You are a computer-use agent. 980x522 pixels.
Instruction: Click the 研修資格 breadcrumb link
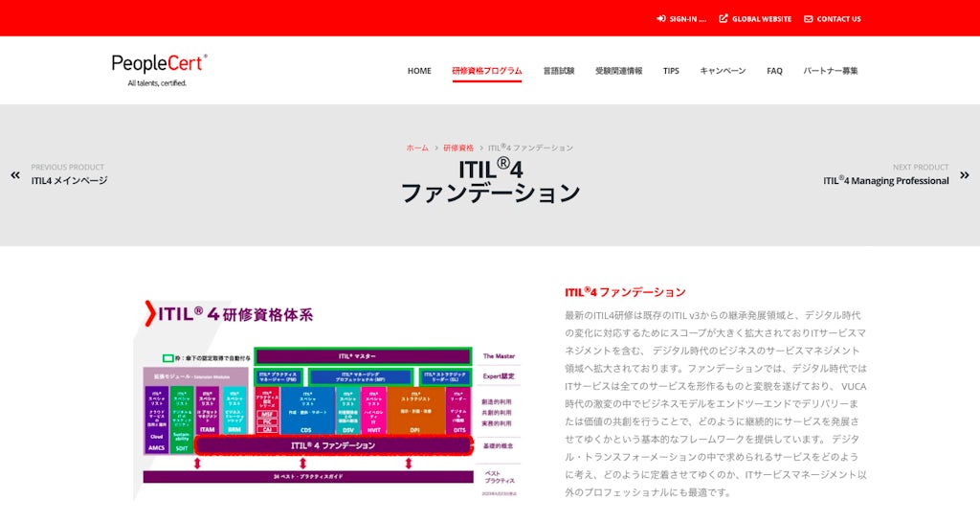click(x=458, y=148)
